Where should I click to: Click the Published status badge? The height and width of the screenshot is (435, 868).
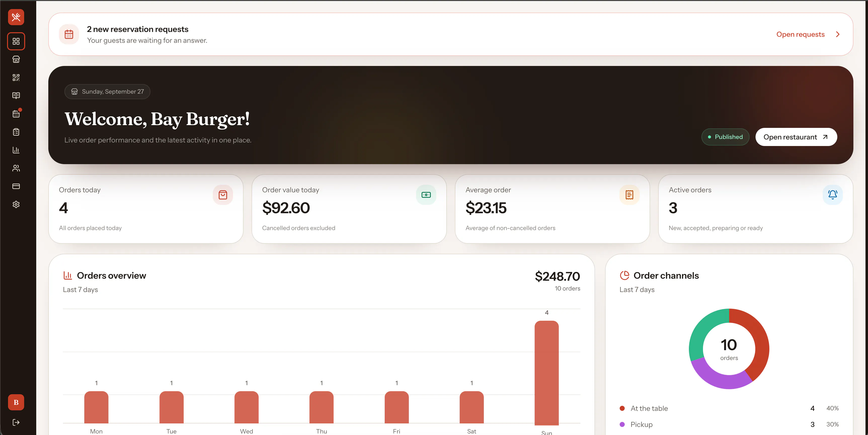tap(725, 137)
